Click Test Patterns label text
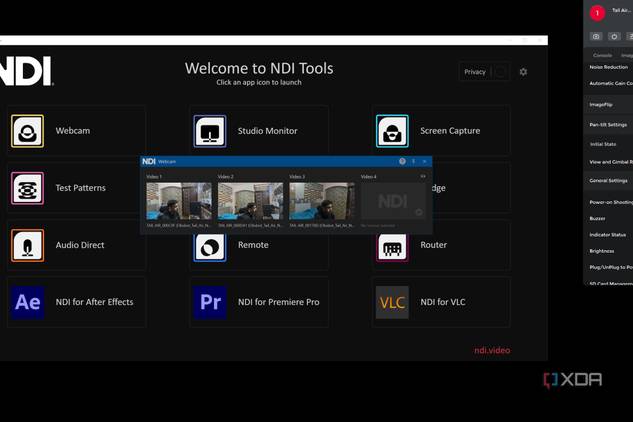633x422 pixels. (80, 188)
